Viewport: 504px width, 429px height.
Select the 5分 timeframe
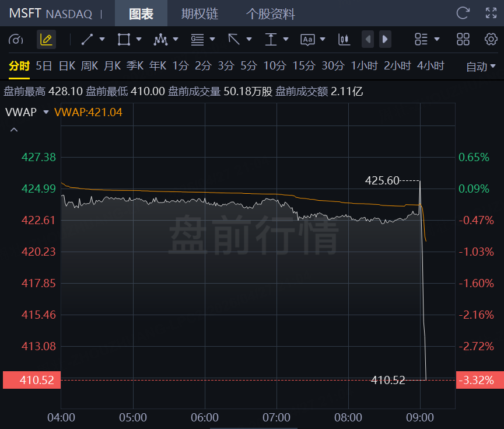click(x=249, y=66)
